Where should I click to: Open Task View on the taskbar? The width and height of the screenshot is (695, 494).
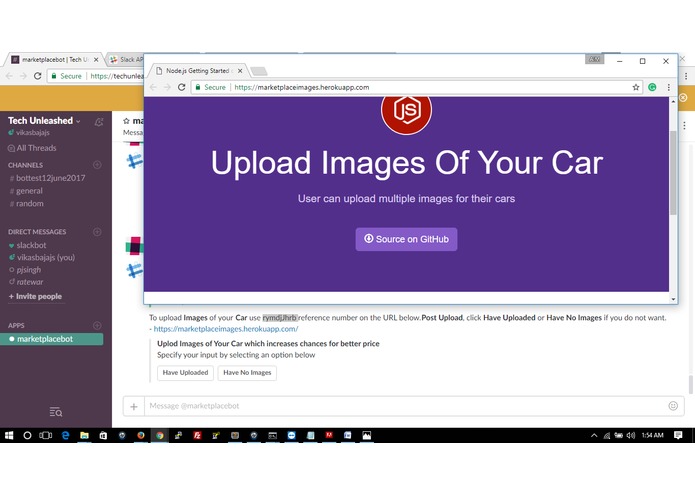point(46,436)
